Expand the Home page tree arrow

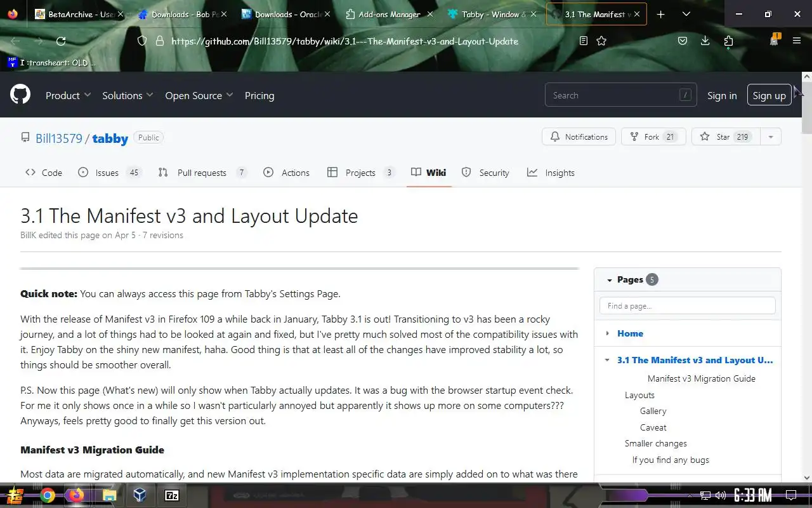point(607,333)
